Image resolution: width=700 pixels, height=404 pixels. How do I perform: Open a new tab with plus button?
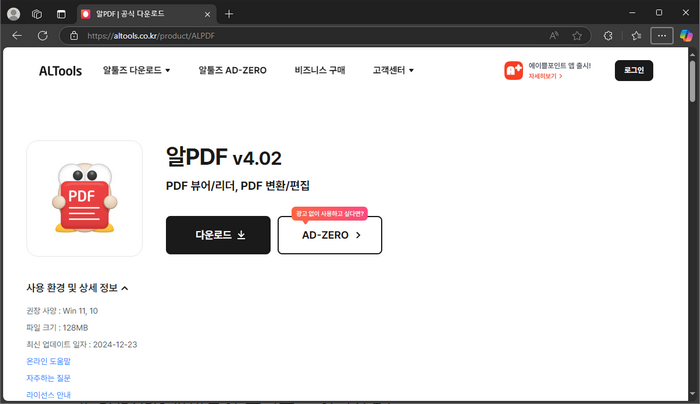point(229,14)
